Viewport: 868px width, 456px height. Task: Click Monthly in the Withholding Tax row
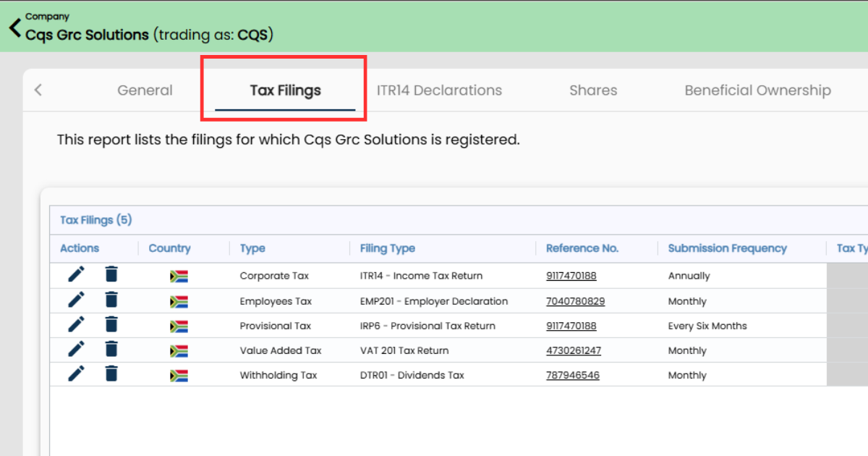coord(687,375)
